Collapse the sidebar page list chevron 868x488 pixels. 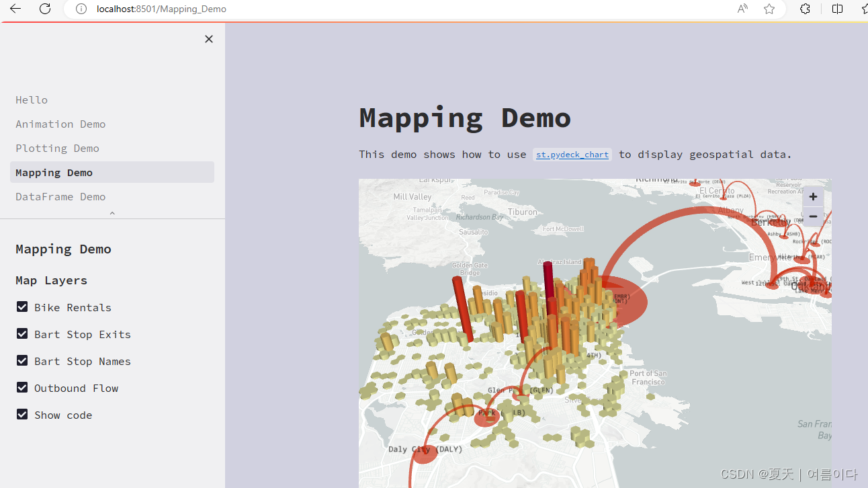(x=112, y=213)
